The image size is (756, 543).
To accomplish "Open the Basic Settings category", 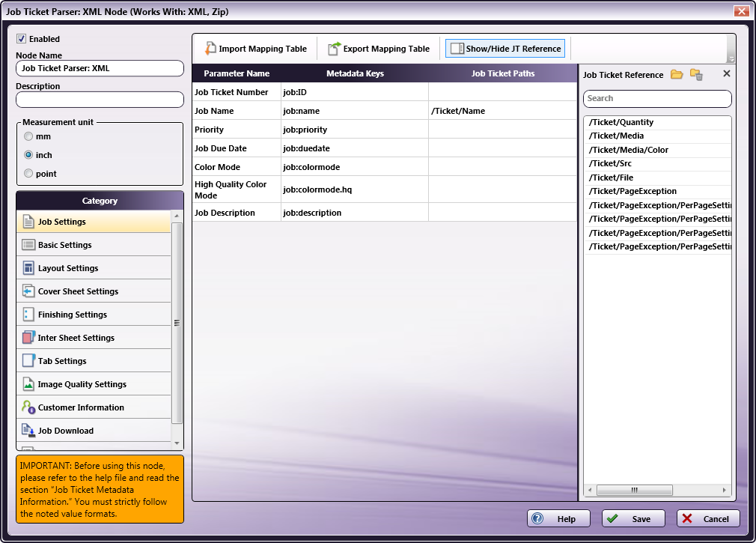I will [x=94, y=244].
